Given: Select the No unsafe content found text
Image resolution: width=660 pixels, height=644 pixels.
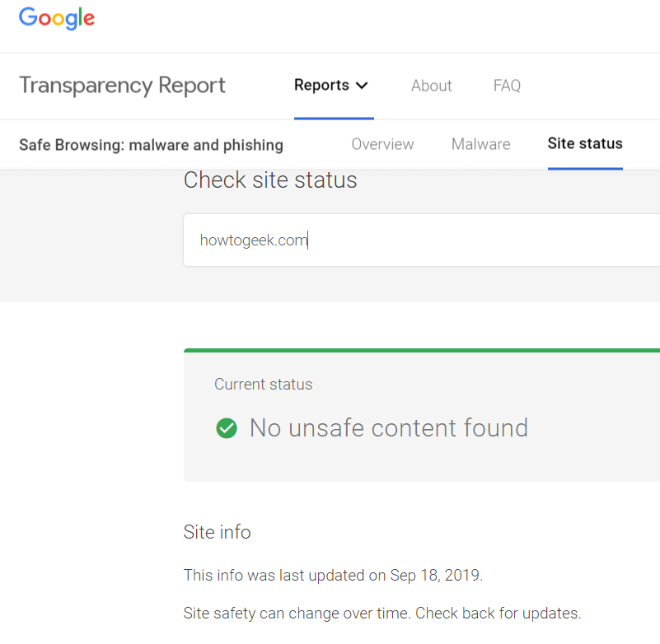Looking at the screenshot, I should 389,428.
